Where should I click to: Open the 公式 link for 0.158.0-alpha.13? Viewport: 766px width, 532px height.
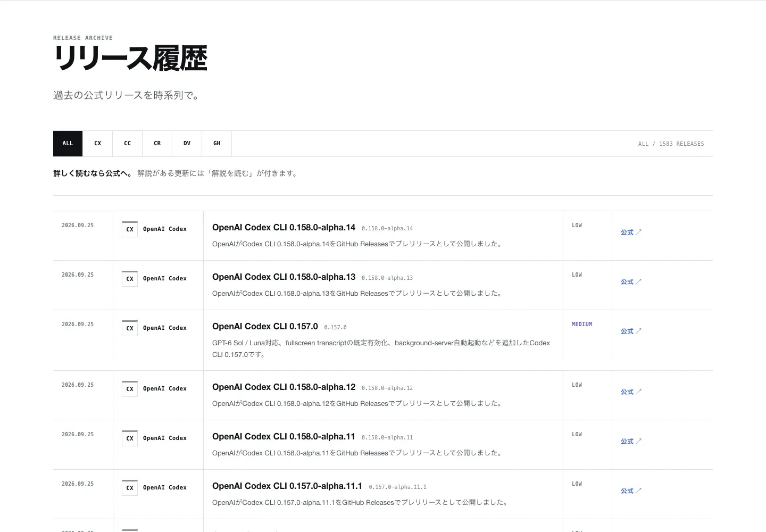point(631,282)
